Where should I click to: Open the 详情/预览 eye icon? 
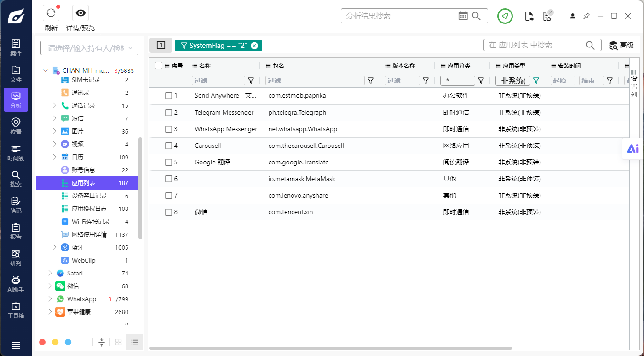tap(80, 13)
